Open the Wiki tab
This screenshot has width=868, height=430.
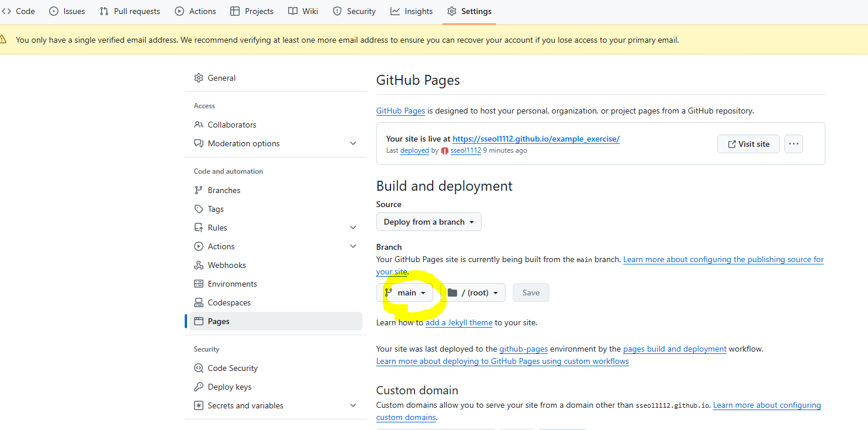[x=303, y=11]
